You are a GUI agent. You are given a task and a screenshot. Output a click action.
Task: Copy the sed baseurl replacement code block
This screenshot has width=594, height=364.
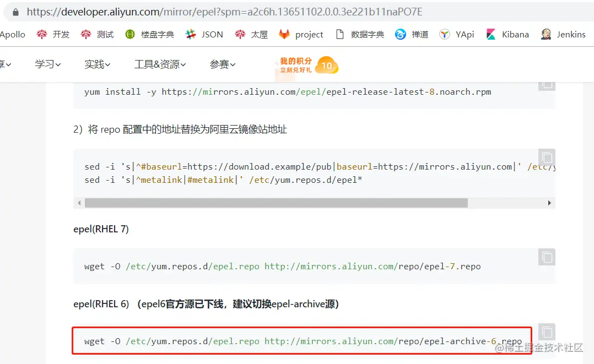coord(547,157)
